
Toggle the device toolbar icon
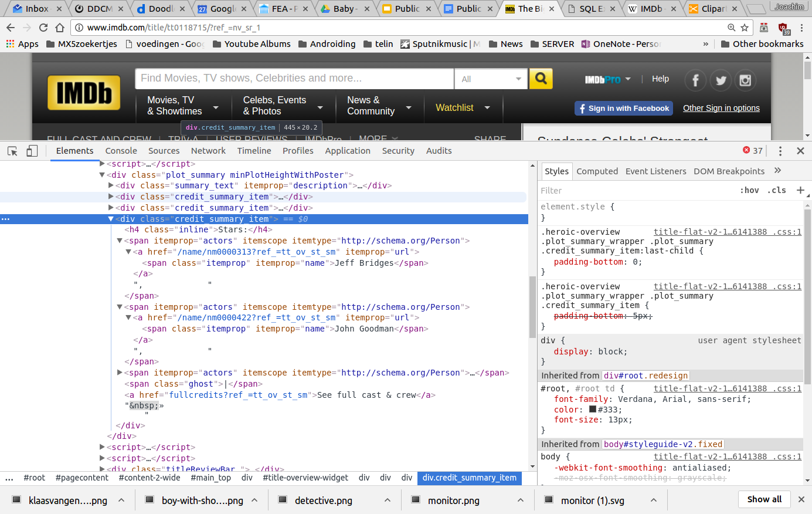tap(32, 151)
